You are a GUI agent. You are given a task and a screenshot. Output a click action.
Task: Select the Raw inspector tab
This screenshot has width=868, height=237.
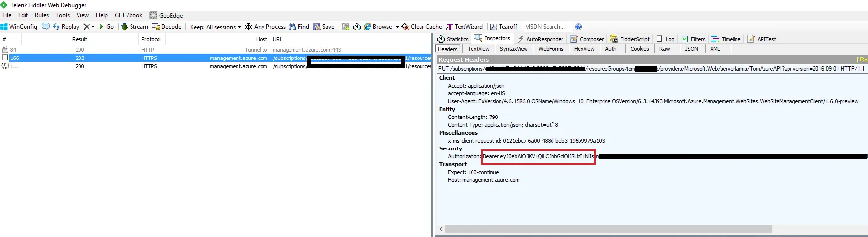point(664,49)
